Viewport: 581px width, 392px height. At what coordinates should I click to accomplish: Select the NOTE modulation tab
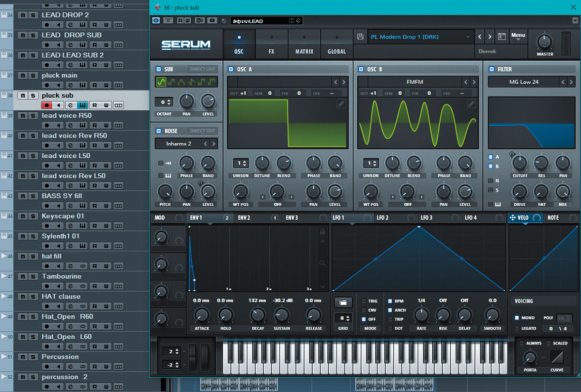tap(562, 218)
